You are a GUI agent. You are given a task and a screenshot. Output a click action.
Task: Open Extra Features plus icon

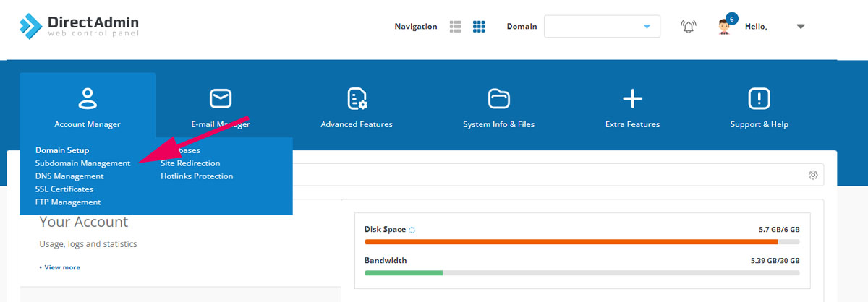[x=632, y=98]
